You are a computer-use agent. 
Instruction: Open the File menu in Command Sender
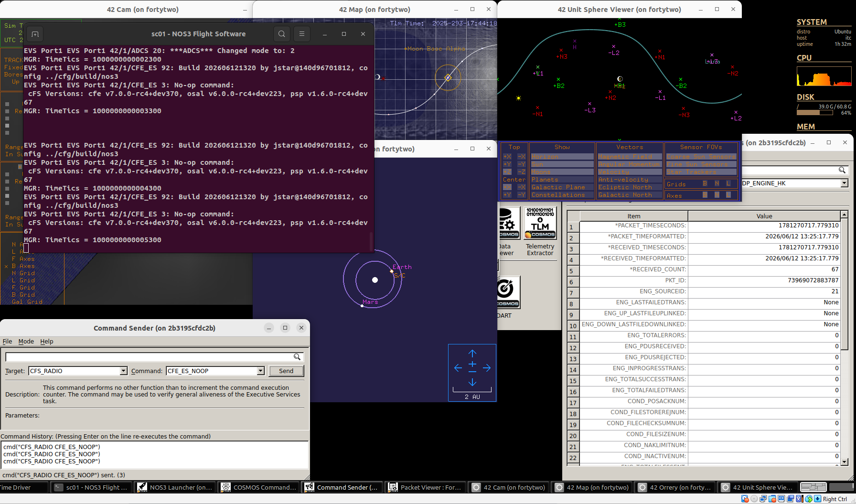[7, 342]
